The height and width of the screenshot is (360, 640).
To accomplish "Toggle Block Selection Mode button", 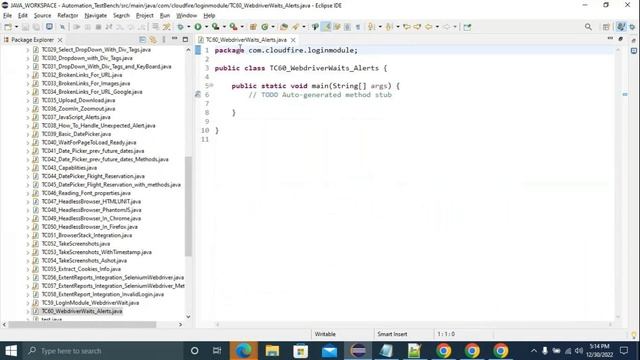I will click(x=347, y=27).
